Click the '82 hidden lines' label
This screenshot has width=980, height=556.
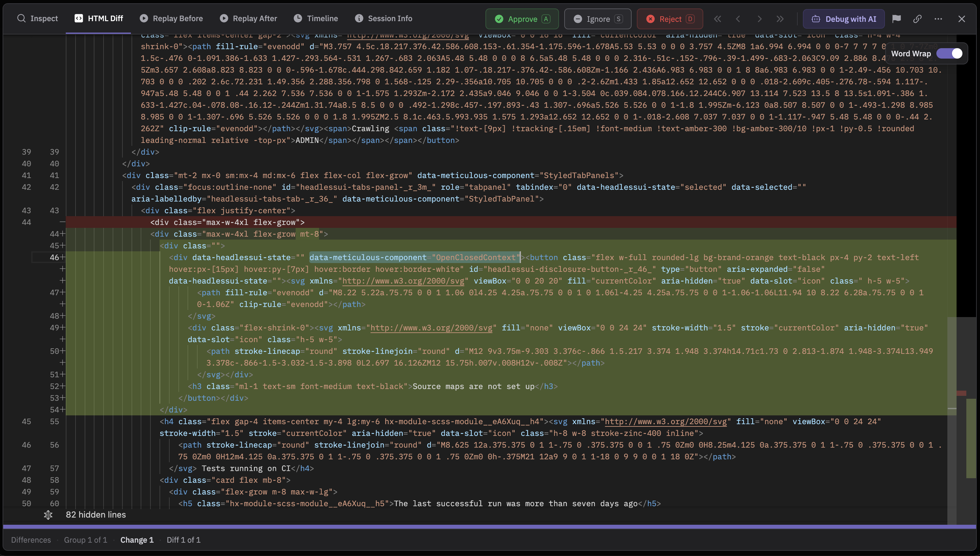(96, 515)
